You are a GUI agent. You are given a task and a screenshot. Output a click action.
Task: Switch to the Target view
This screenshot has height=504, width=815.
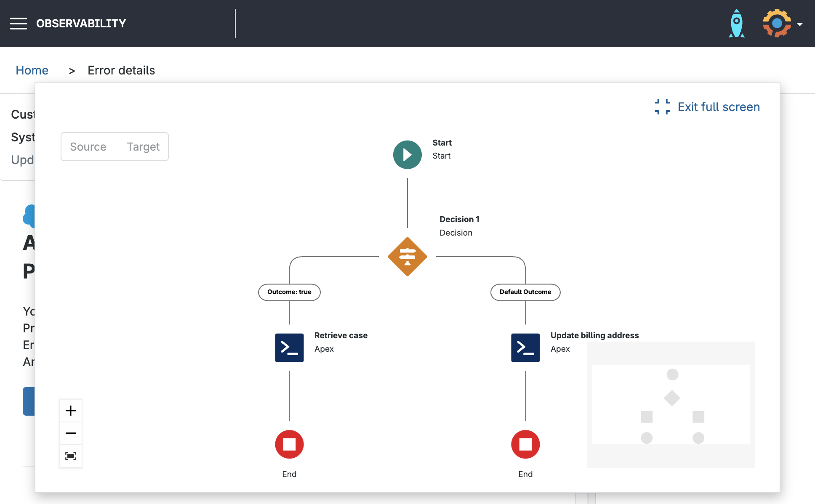[143, 147]
